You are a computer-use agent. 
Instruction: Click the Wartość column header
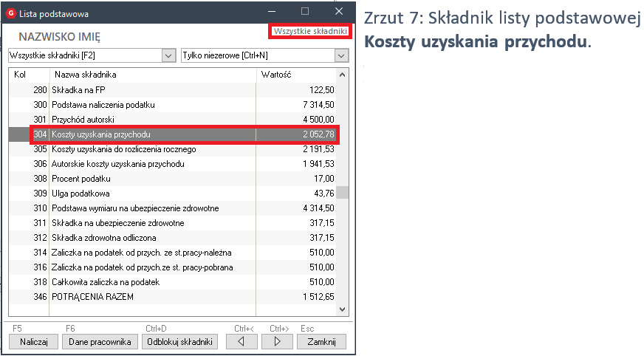coord(296,75)
